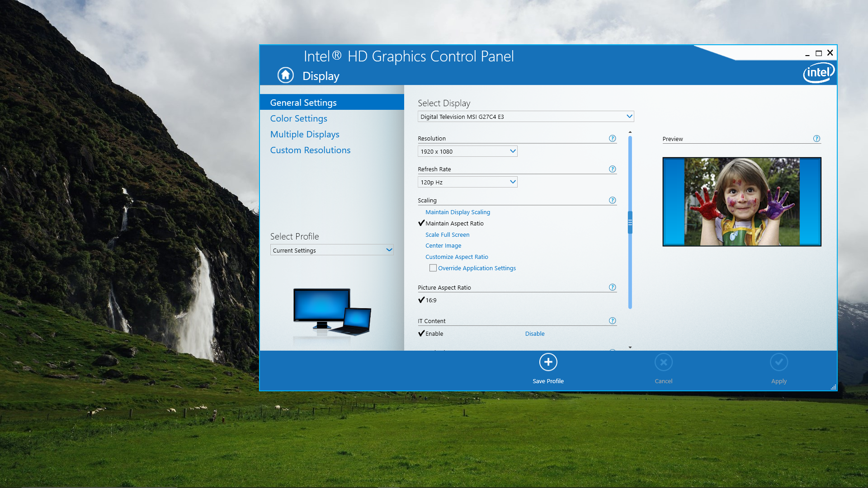Click the Apply label
The image size is (868, 488).
778,381
